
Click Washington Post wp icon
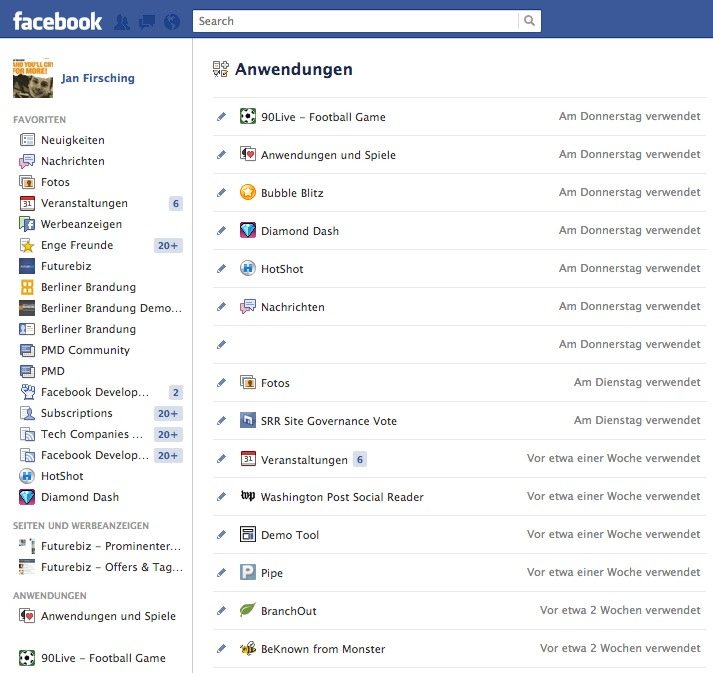(x=248, y=496)
